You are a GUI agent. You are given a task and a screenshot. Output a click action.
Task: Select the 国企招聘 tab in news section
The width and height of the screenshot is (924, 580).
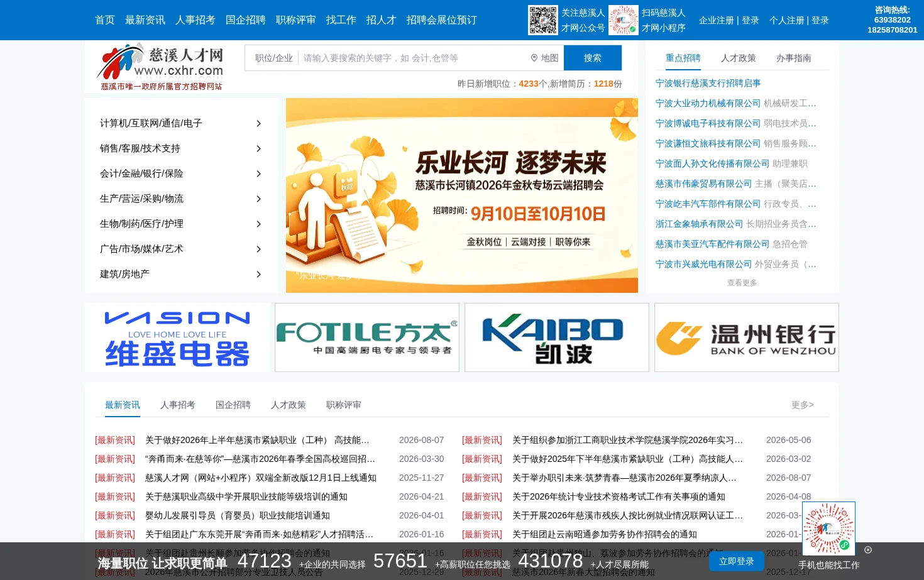pos(233,405)
